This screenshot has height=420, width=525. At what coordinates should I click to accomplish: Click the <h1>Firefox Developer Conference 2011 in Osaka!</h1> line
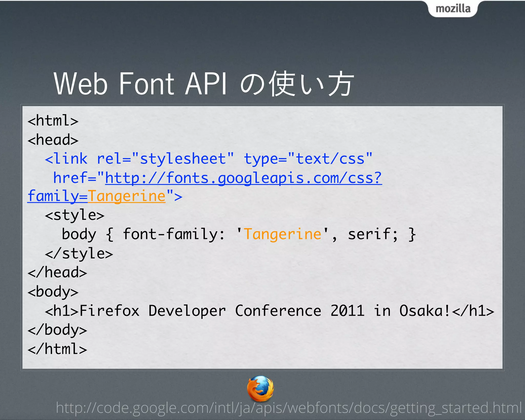(269, 311)
